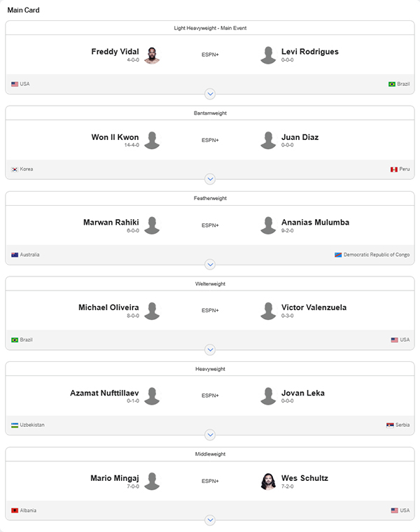Click Wes Schultz's fighter photo
The width and height of the screenshot is (420, 532).
[x=268, y=481]
